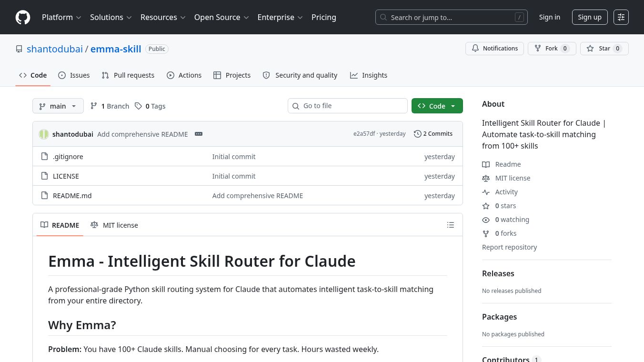Expand the Enterprise menu
Image resolution: width=644 pixels, height=362 pixels.
[x=280, y=17]
